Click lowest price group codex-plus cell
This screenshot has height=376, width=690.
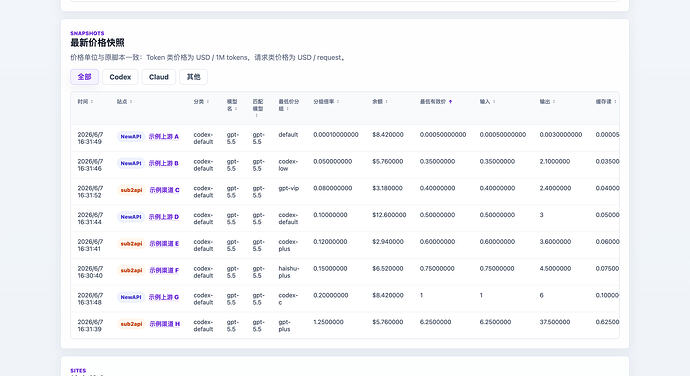[x=288, y=245]
